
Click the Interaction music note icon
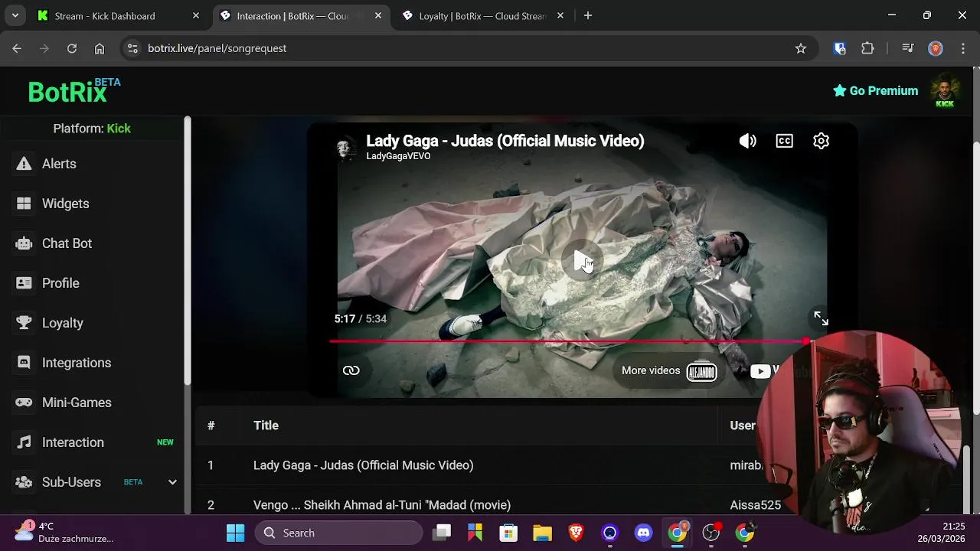pos(24,442)
